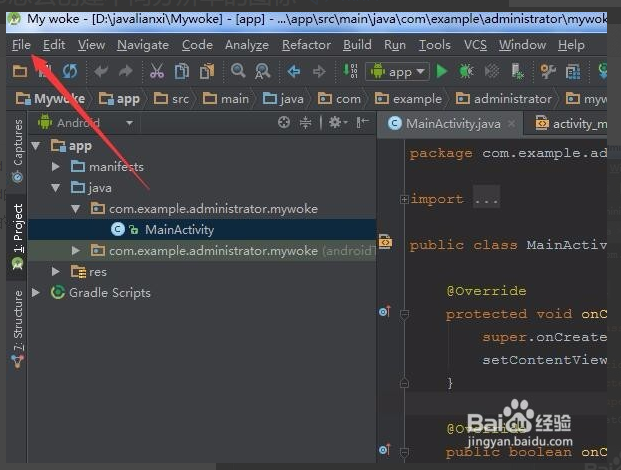Screen dimensions: 621x470
Task: Click the Find magnifier icon
Action: click(x=238, y=71)
